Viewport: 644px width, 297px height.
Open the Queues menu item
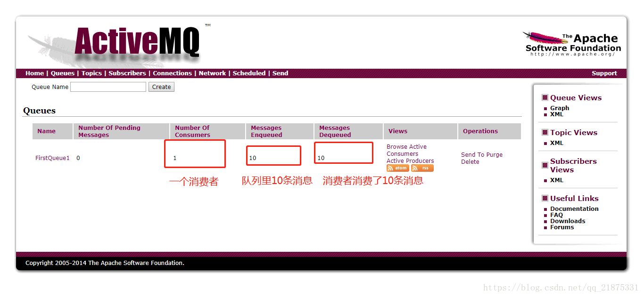63,73
